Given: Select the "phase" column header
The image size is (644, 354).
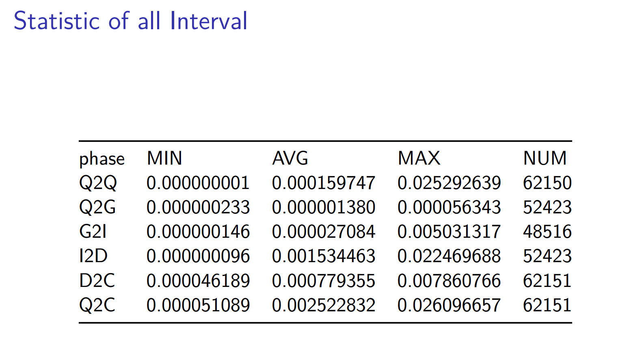Looking at the screenshot, I should (x=102, y=159).
